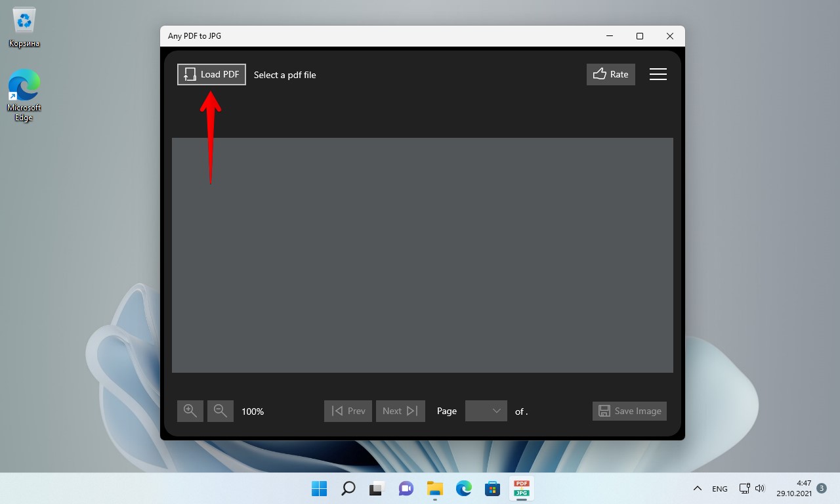The width and height of the screenshot is (840, 504).
Task: Open the hamburger menu
Action: point(658,74)
